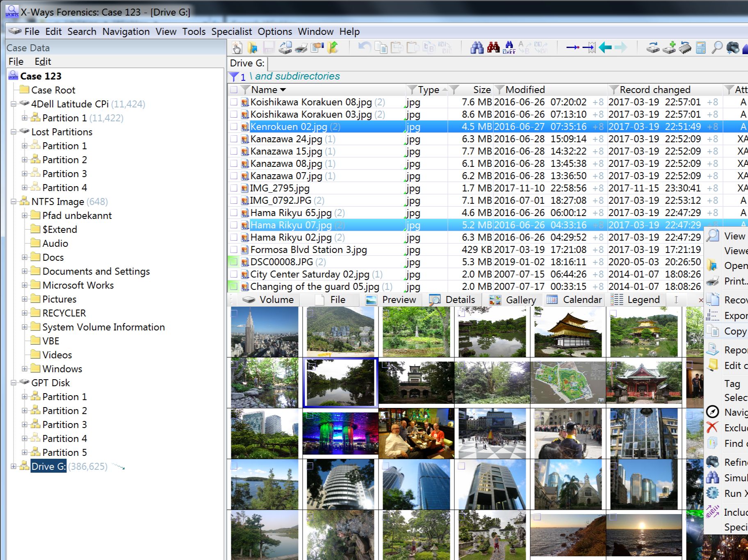Switch to the Gallery tab
Viewport: 748px width, 560px height.
tap(512, 300)
